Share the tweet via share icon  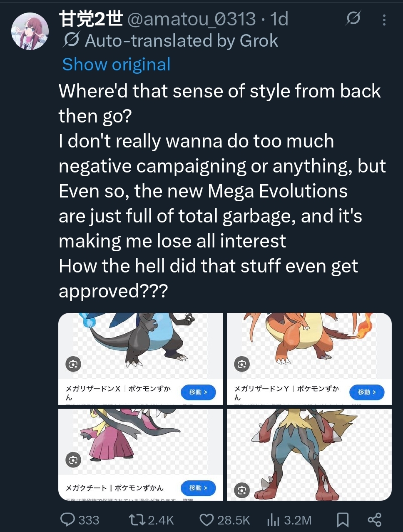tap(375, 520)
